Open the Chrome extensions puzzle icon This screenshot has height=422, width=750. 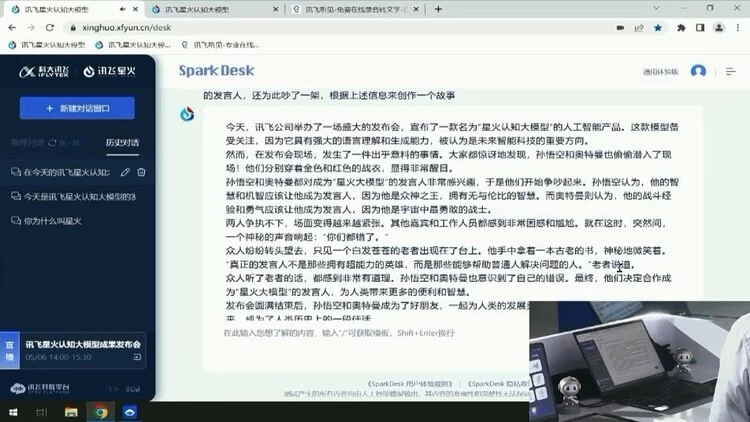(x=679, y=28)
